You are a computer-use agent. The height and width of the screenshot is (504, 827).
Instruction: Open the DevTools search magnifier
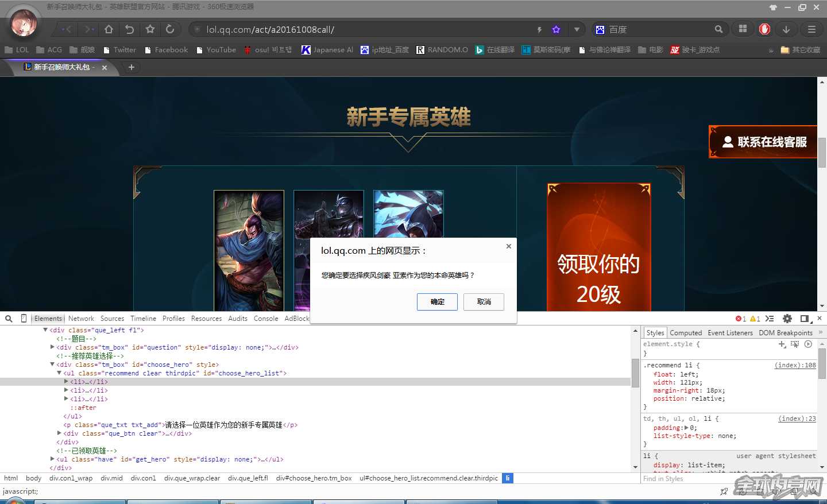(9, 319)
